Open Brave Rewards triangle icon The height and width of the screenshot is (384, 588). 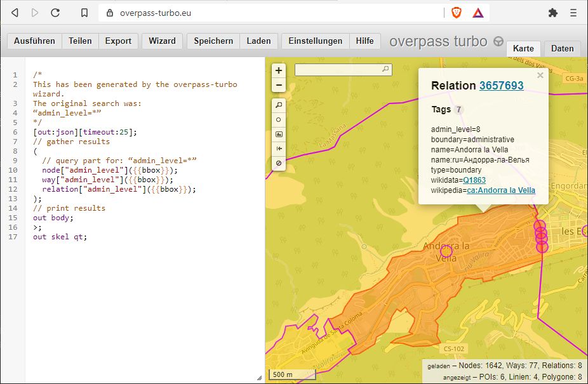(x=478, y=13)
